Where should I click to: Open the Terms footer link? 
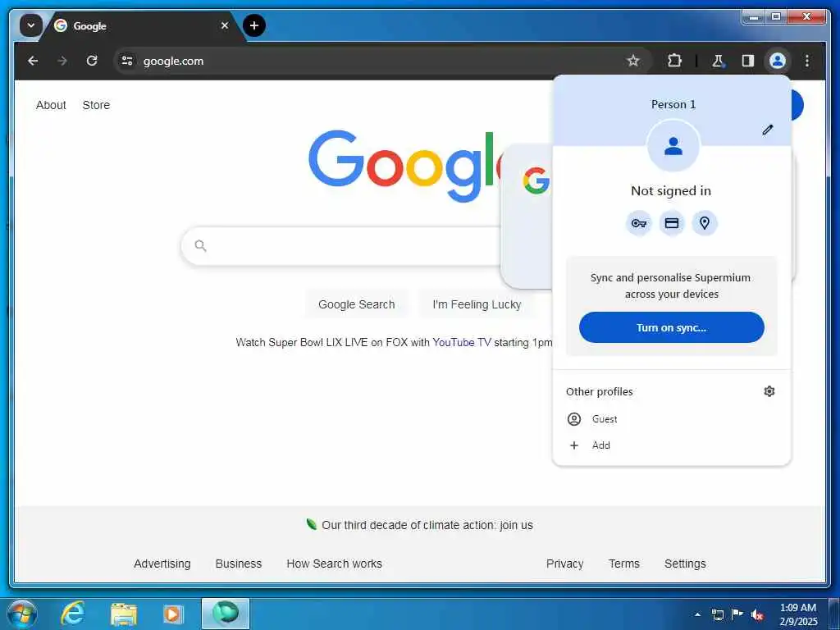(624, 564)
